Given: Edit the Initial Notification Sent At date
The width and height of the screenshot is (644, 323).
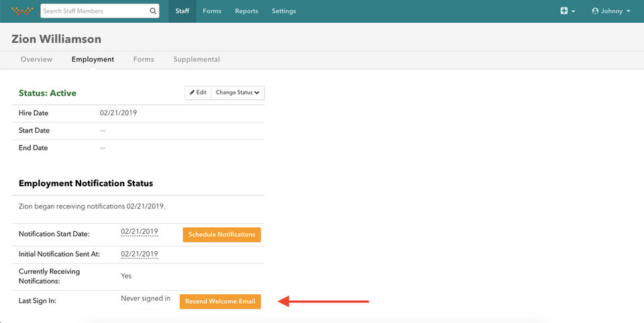Looking at the screenshot, I should [x=140, y=254].
